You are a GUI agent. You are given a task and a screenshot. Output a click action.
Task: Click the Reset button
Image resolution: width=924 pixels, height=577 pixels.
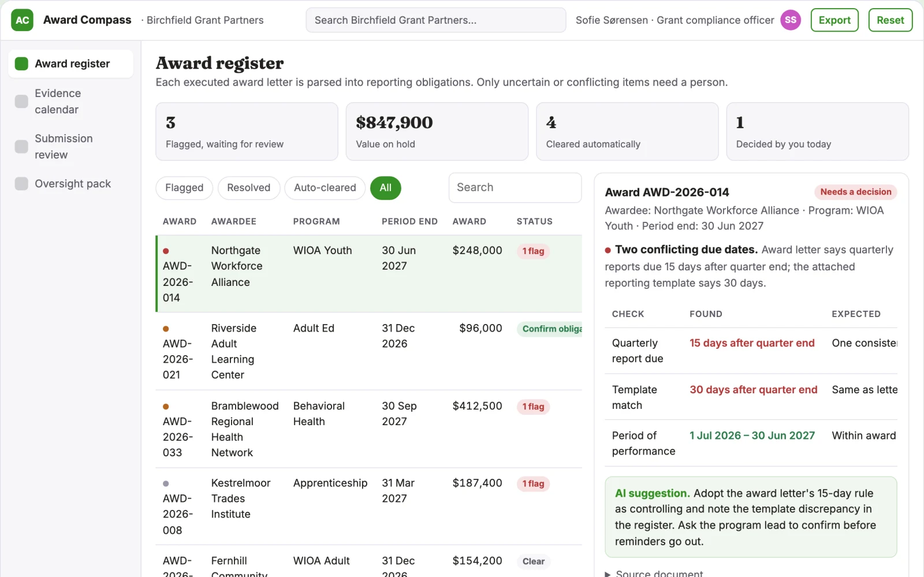point(890,20)
